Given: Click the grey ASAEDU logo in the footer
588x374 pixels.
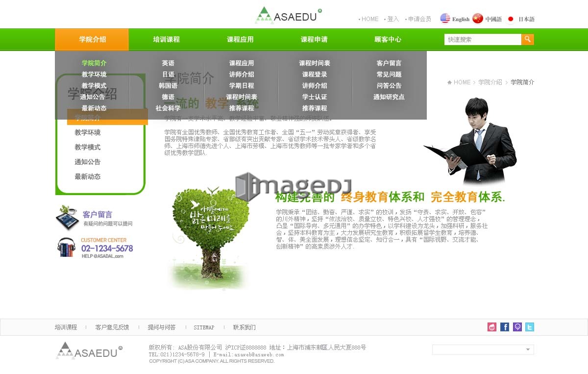Looking at the screenshot, I should (89, 350).
